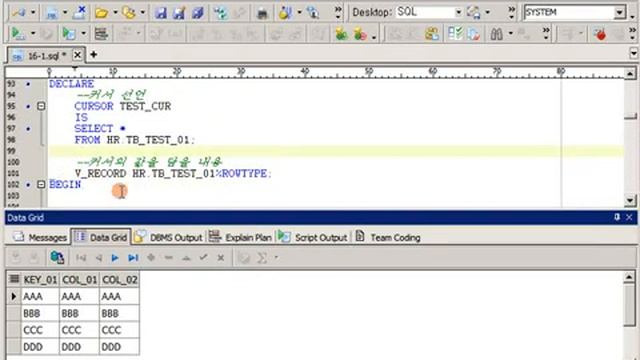Screen dimensions: 640x360
Task: Expand the execute statement dropdown arrow
Action: [x=33, y=33]
